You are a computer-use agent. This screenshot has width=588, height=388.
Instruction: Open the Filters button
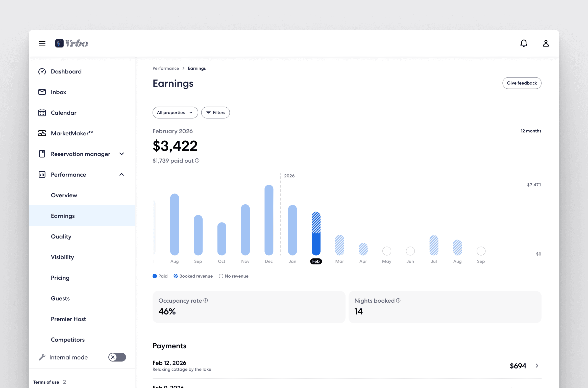pos(215,112)
